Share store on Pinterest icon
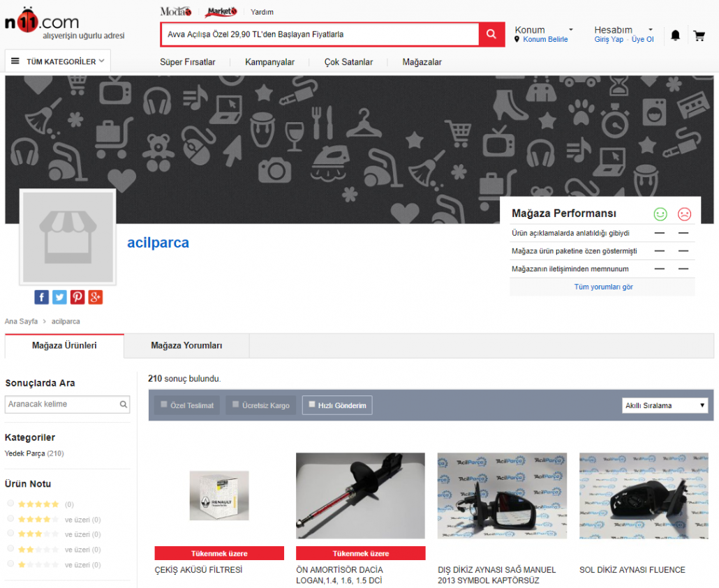 click(x=77, y=297)
